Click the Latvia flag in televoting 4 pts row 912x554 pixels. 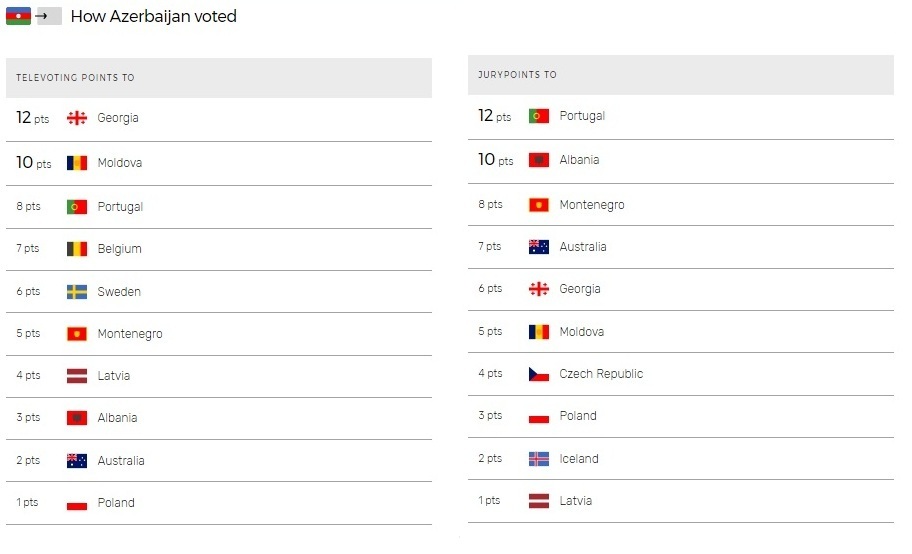pos(77,376)
